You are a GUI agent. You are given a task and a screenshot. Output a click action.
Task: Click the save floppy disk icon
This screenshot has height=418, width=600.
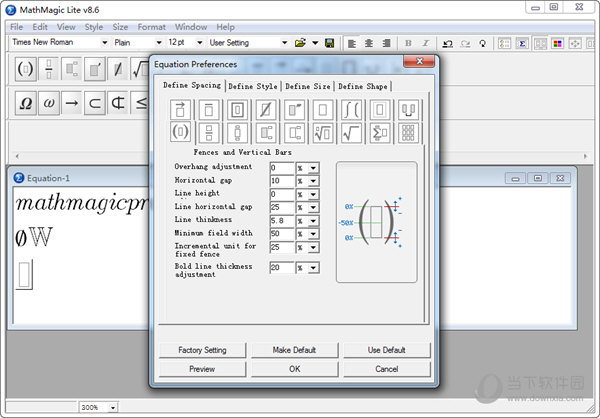(329, 43)
